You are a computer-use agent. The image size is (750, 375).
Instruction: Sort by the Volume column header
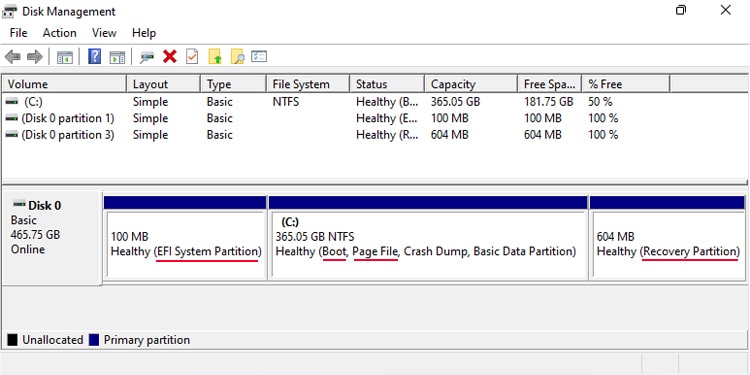[65, 84]
